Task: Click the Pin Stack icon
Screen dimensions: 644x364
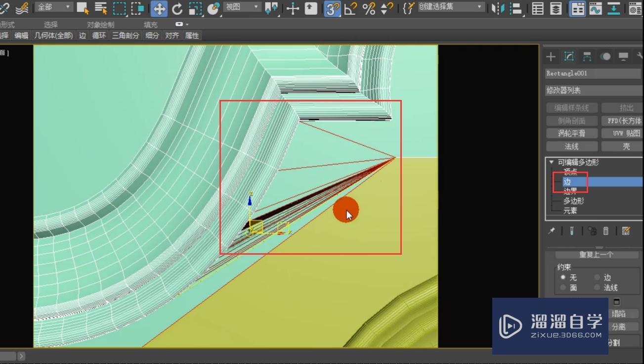Action: (x=552, y=231)
